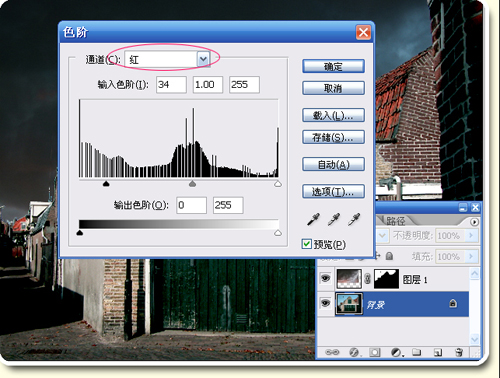This screenshot has width=500, height=378.
Task: Click the 存储(S)... button
Action: tap(333, 137)
